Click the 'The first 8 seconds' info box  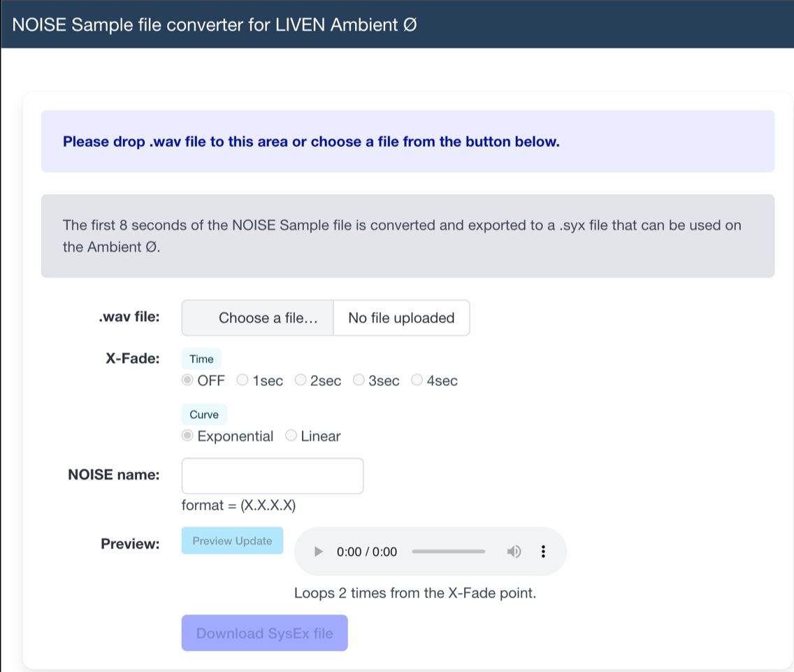point(407,236)
